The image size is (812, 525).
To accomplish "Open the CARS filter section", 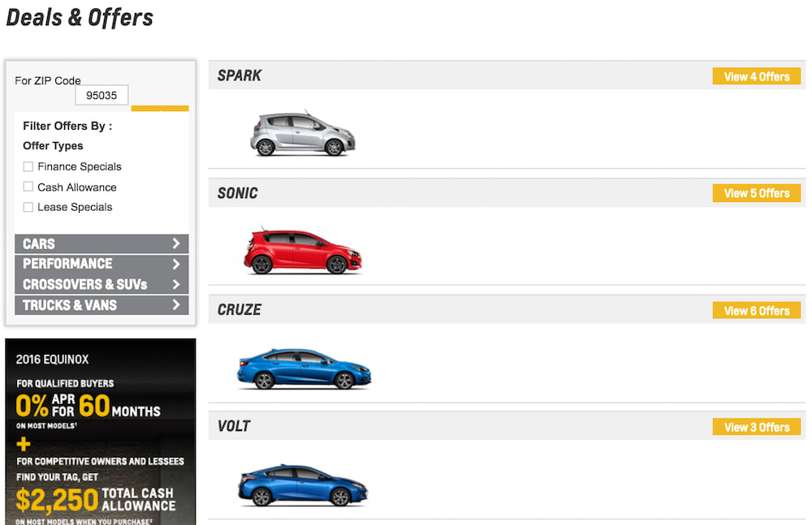I will click(x=101, y=244).
